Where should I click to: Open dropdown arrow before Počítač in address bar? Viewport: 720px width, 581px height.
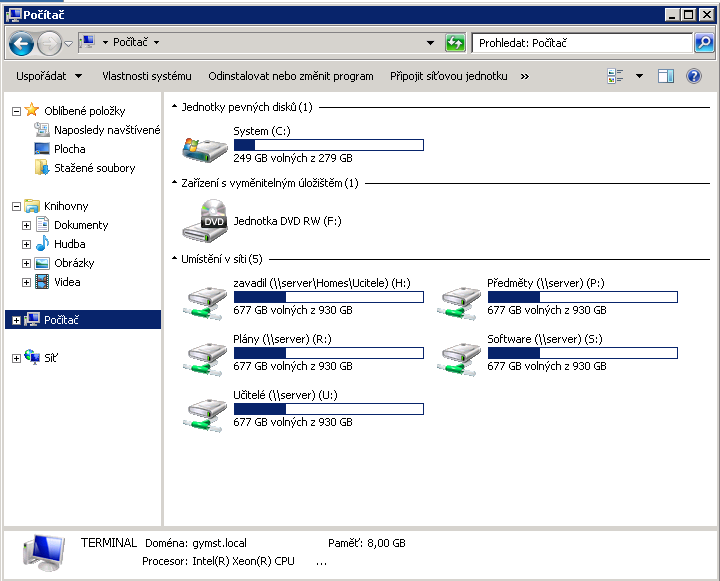pos(105,43)
